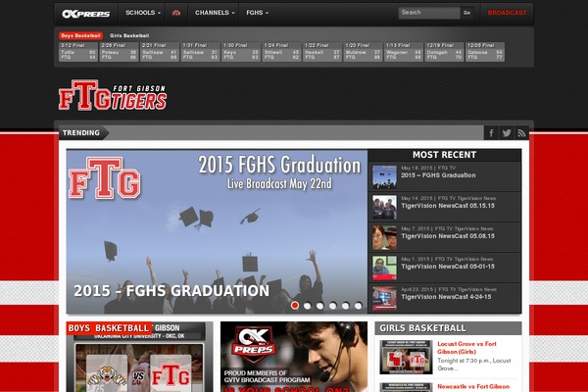Screen dimensions: 588x392
Task: Open the Schools dropdown menu
Action: click(x=143, y=13)
